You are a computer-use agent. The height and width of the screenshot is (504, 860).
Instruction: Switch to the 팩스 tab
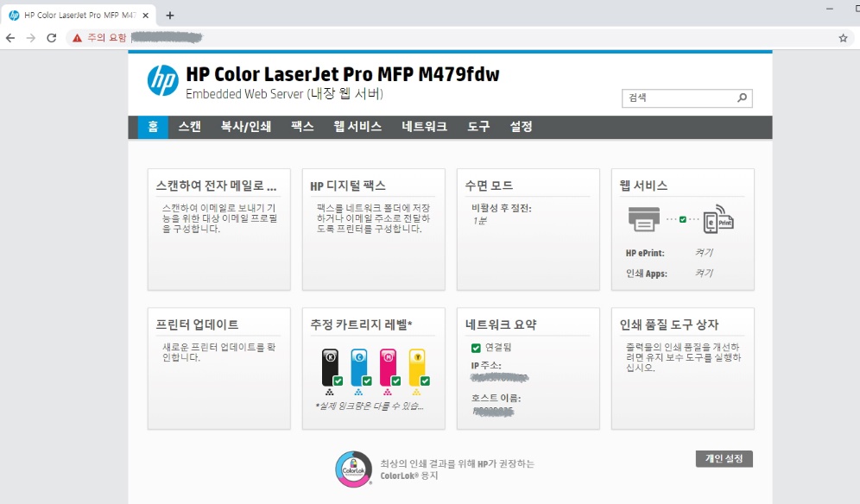point(302,127)
